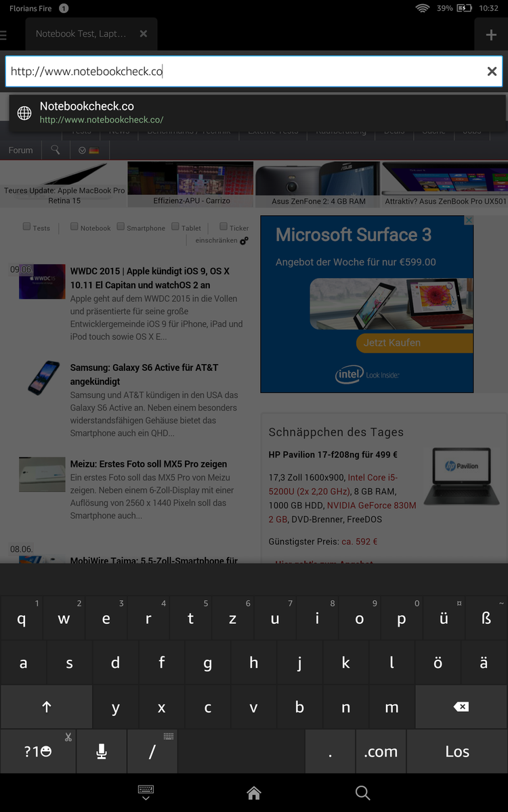This screenshot has height=812, width=508.
Task: Tap the backspace delete key
Action: click(x=461, y=707)
